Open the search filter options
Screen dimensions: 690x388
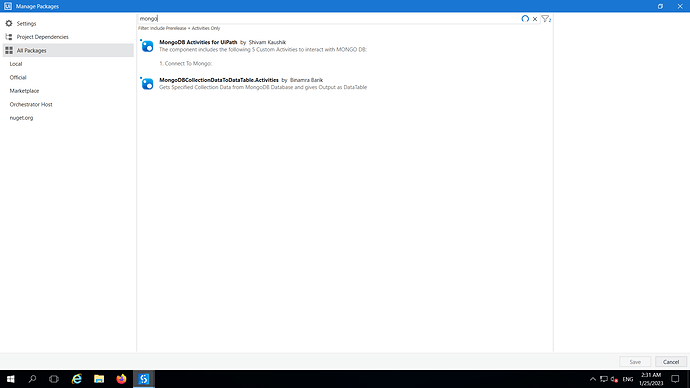546,19
